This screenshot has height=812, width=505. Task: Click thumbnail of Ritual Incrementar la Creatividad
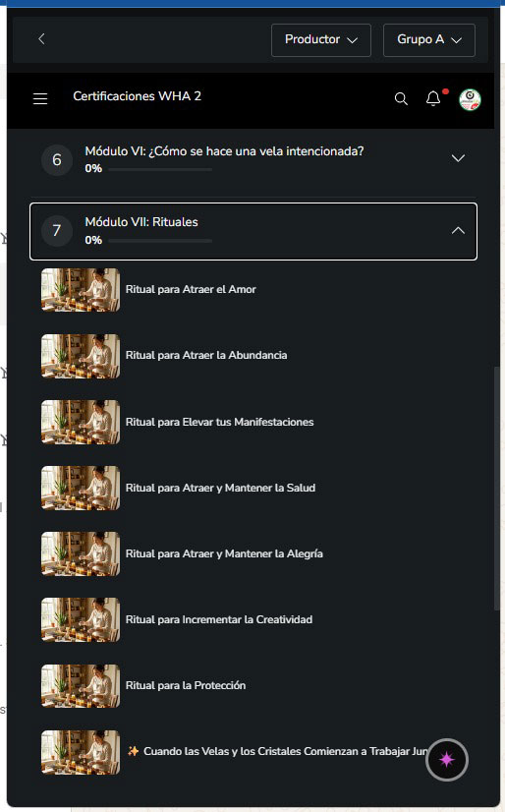(x=81, y=620)
